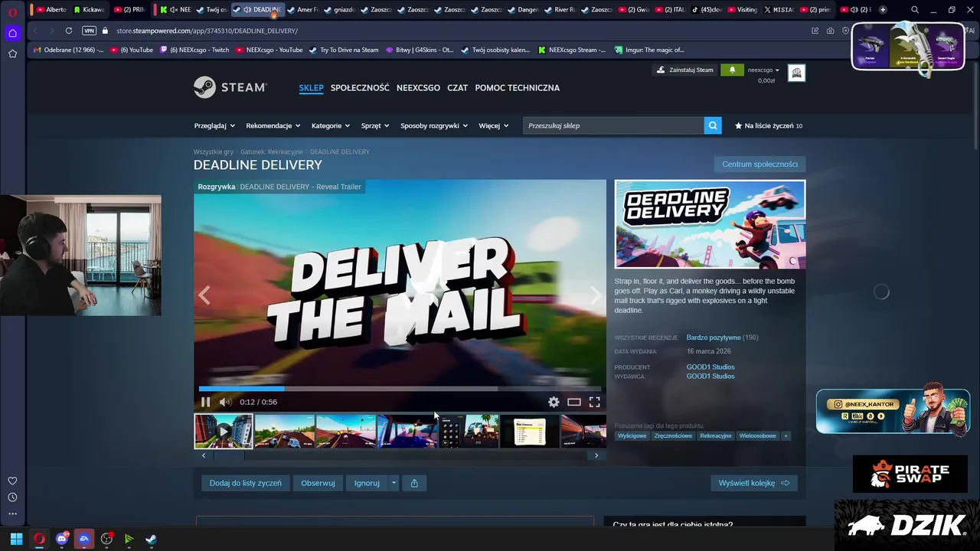Click the share icon button

pyautogui.click(x=414, y=483)
